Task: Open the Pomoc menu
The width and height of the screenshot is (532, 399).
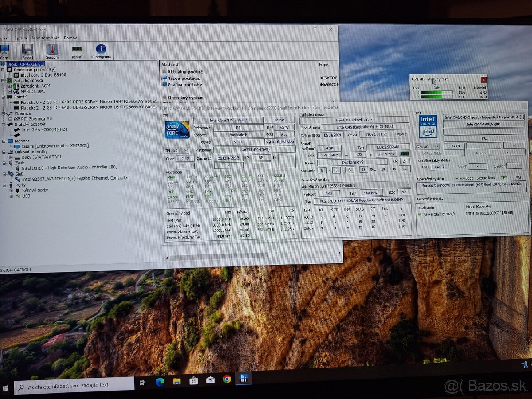Action: click(x=70, y=38)
